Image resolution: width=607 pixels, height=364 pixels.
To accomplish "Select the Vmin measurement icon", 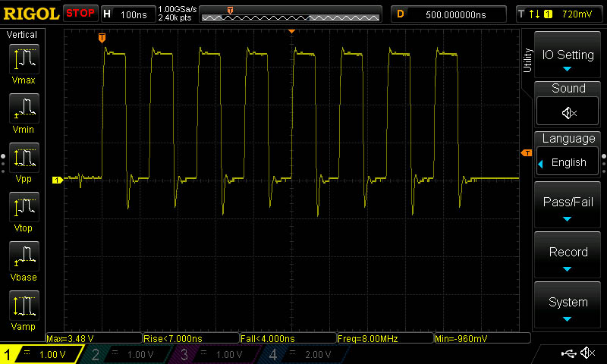I will point(24,108).
